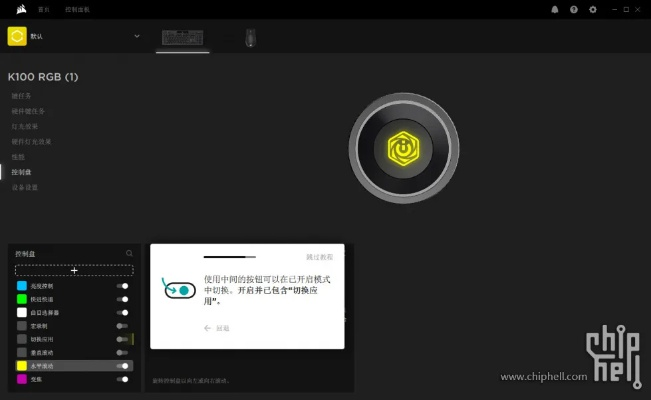Open the 控制面板 tab in top bar
The width and height of the screenshot is (651, 400).
pos(76,9)
